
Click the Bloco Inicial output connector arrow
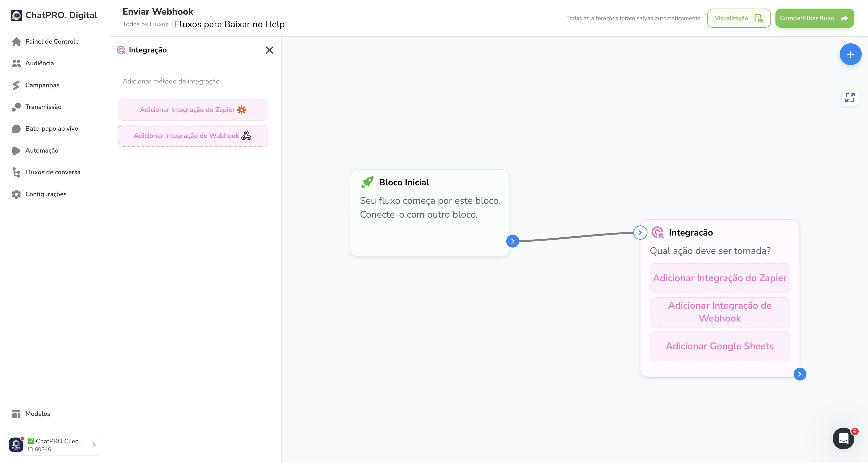512,241
